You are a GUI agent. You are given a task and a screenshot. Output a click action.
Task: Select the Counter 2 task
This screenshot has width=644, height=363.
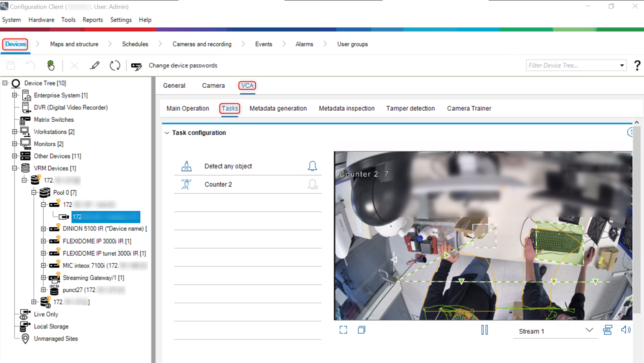218,185
